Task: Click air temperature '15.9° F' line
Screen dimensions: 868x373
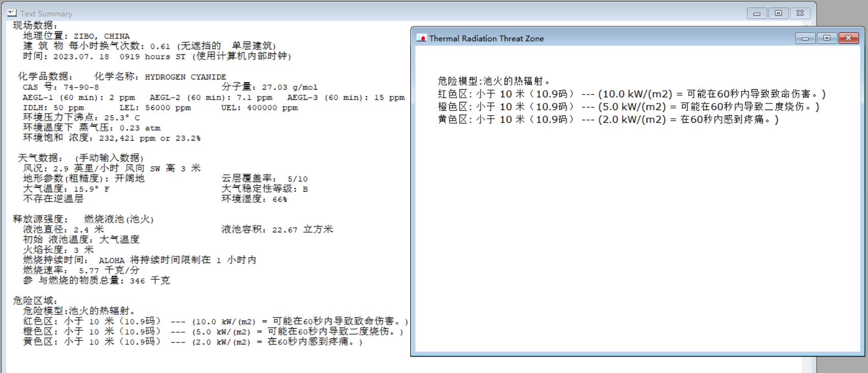Action: click(x=66, y=189)
